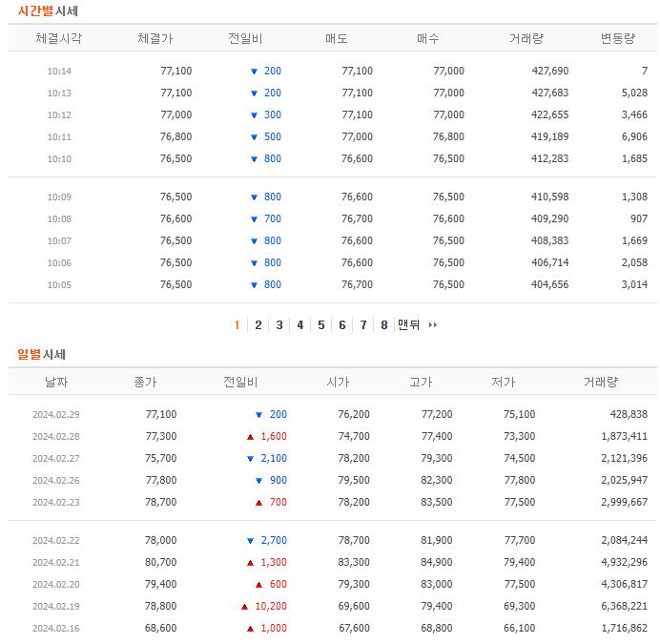Select the 10:05 time cell
Viewport: 660px width, 644px height.
click(59, 284)
